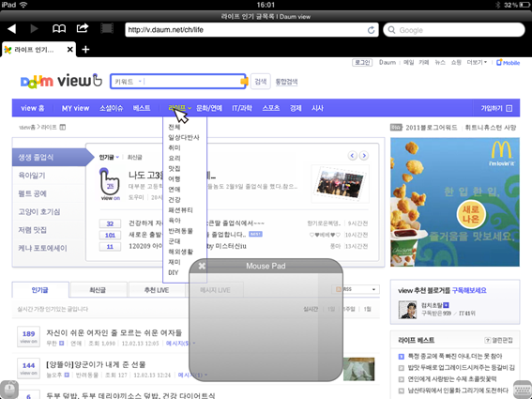Click the icon next to 가입하기
Screen dimensions: 532x399
tap(509, 108)
